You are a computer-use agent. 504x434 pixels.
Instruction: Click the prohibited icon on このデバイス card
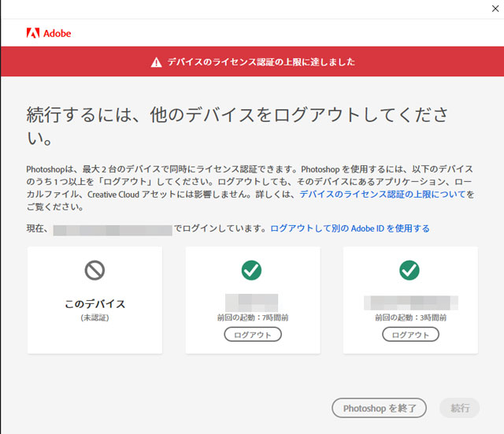coord(94,270)
